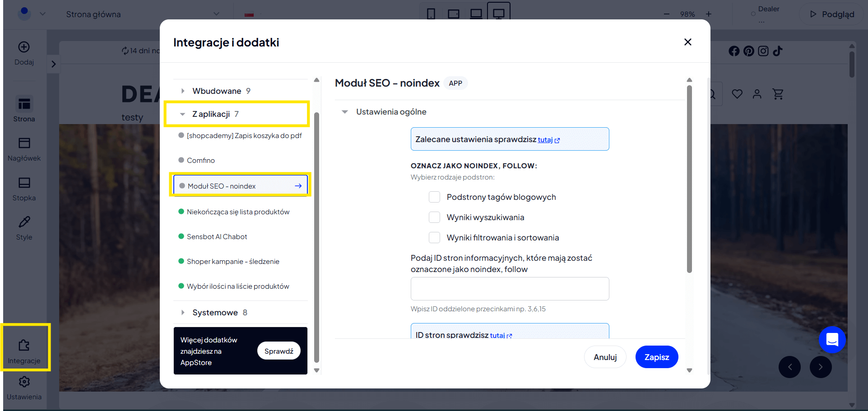Collapse the Ustawienia ogólne section
The height and width of the screenshot is (411, 868).
pyautogui.click(x=345, y=112)
